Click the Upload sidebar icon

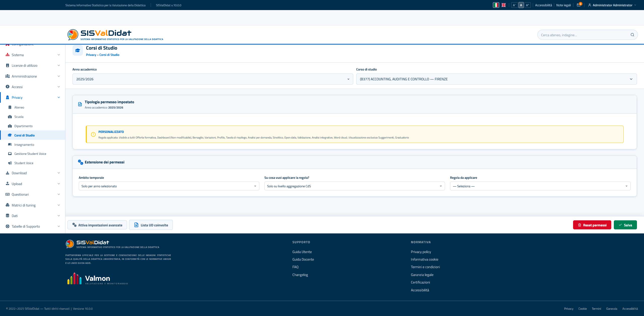(8, 184)
